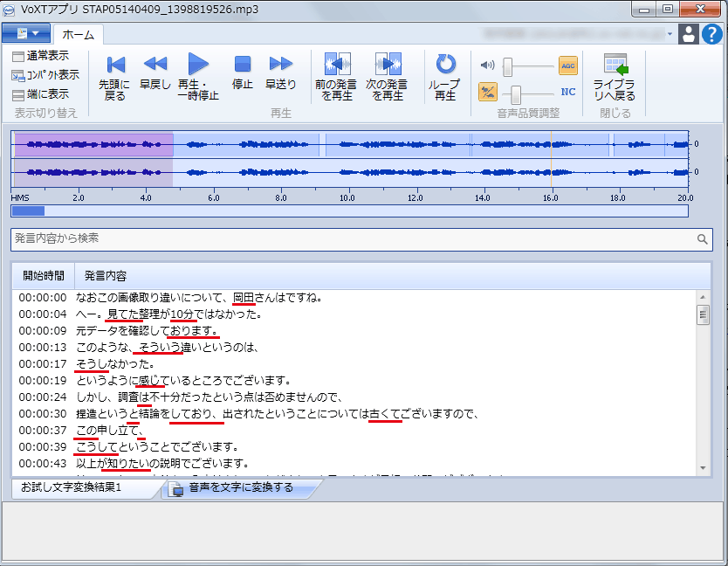Enable ループ再生 loop playback
728x566 pixels.
(x=445, y=65)
